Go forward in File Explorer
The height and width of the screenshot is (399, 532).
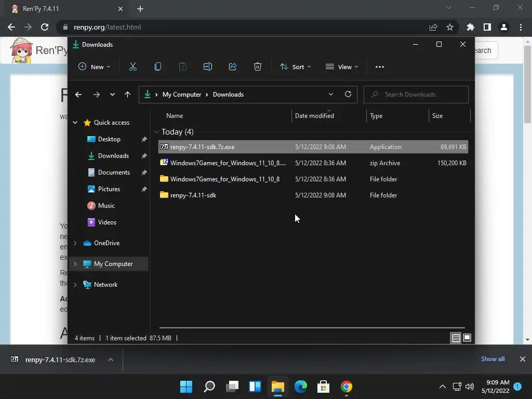coord(97,95)
